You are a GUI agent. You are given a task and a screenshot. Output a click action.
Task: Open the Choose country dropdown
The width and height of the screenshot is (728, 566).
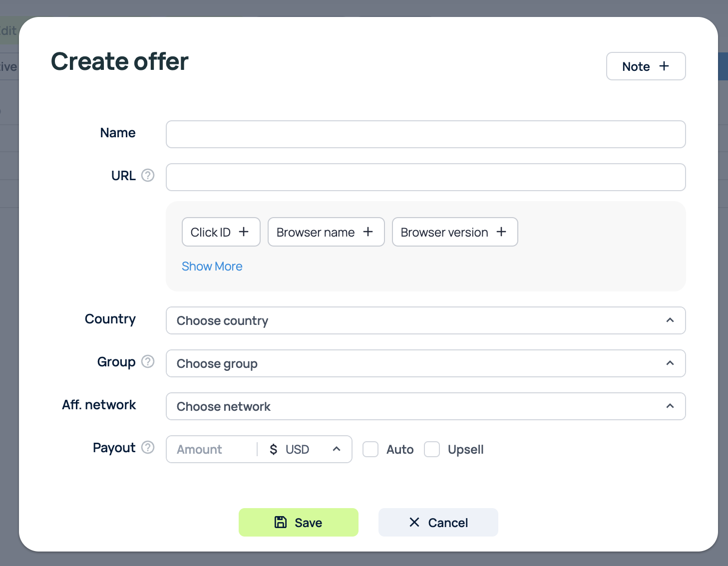click(425, 320)
